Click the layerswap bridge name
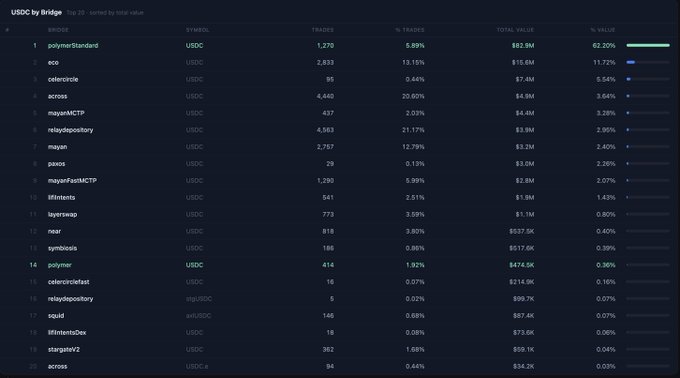The image size is (680, 378). (62, 215)
